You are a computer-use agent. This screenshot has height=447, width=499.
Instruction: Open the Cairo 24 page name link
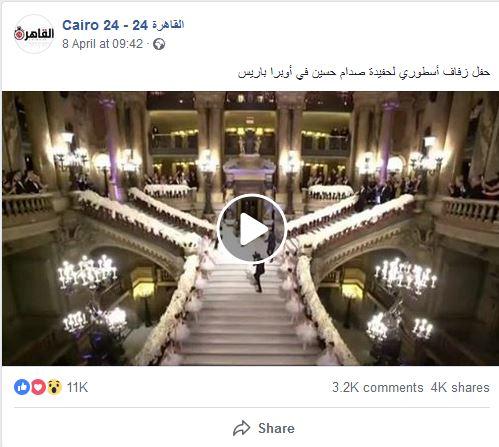point(123,25)
